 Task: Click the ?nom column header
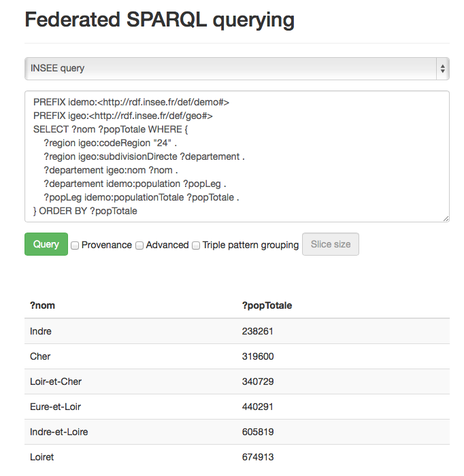tap(42, 305)
